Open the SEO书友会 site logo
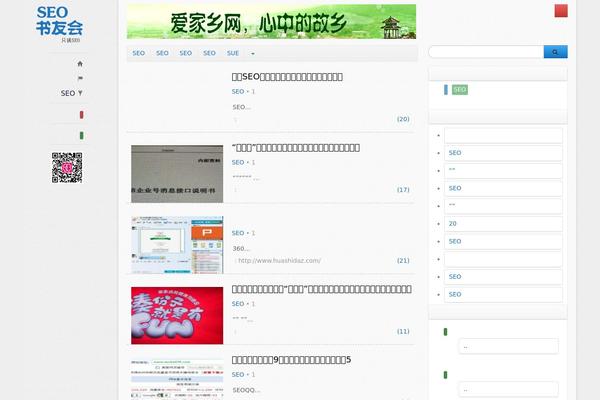600x400 pixels. click(x=59, y=24)
